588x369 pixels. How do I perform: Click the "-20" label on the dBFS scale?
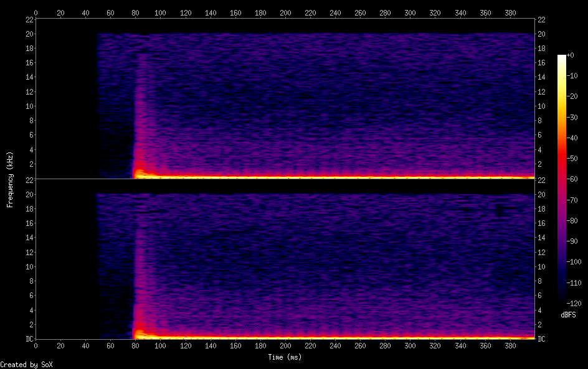click(x=572, y=96)
